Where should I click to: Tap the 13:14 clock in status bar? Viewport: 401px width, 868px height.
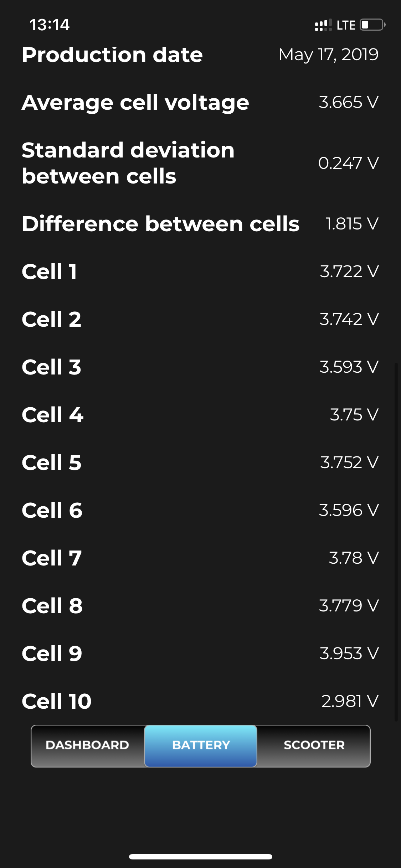point(50,25)
